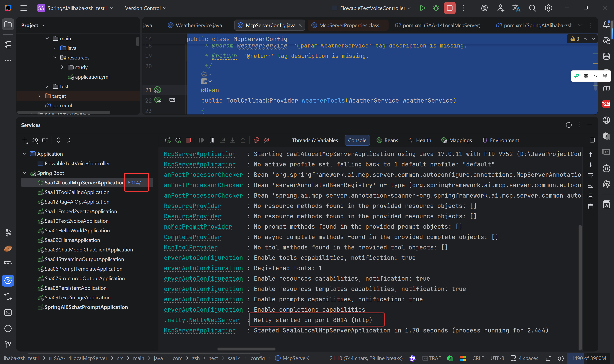614x364 pixels.
Task: Toggle scroll to end of console
Action: 590,185
